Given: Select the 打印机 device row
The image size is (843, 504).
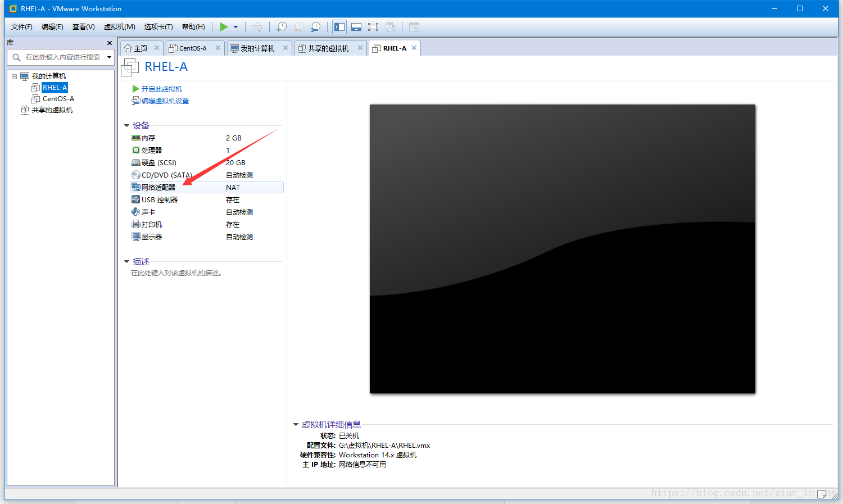Looking at the screenshot, I should pyautogui.click(x=207, y=225).
